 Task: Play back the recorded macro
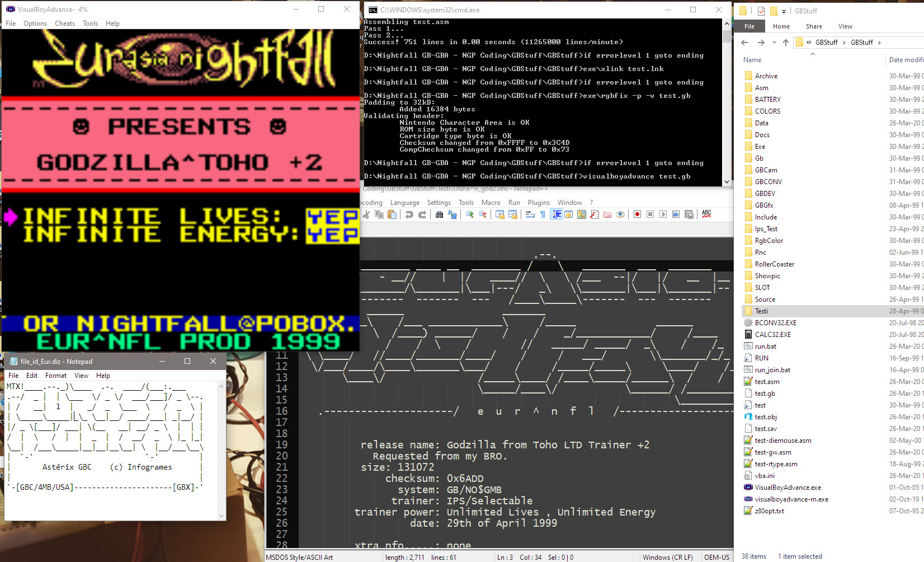[x=663, y=214]
